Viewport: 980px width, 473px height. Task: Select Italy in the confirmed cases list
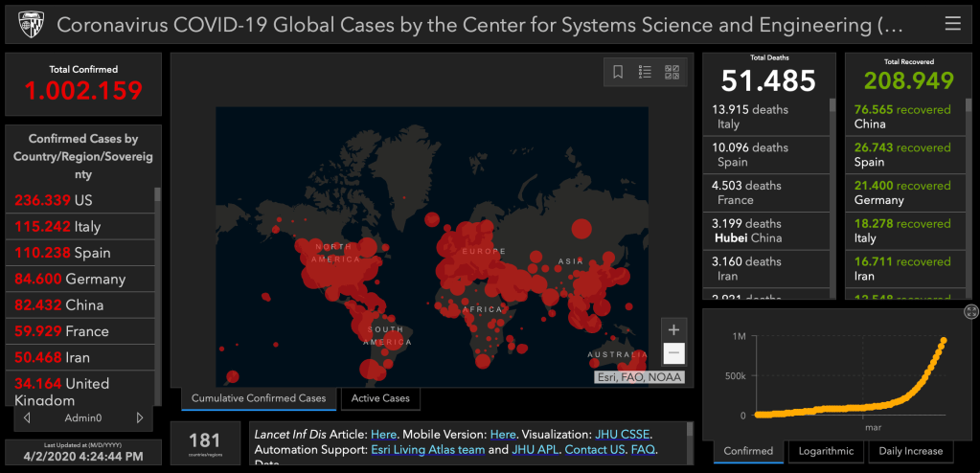[x=80, y=227]
